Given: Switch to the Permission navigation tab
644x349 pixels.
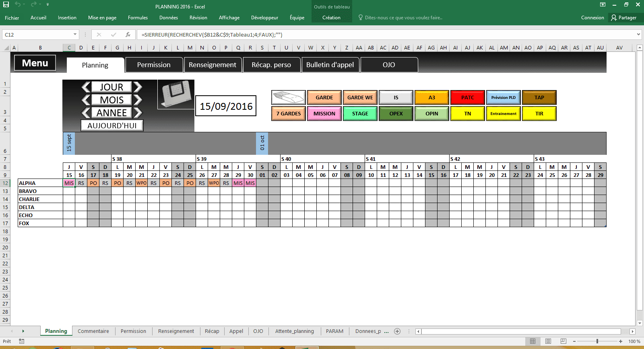Looking at the screenshot, I should pyautogui.click(x=154, y=65).
